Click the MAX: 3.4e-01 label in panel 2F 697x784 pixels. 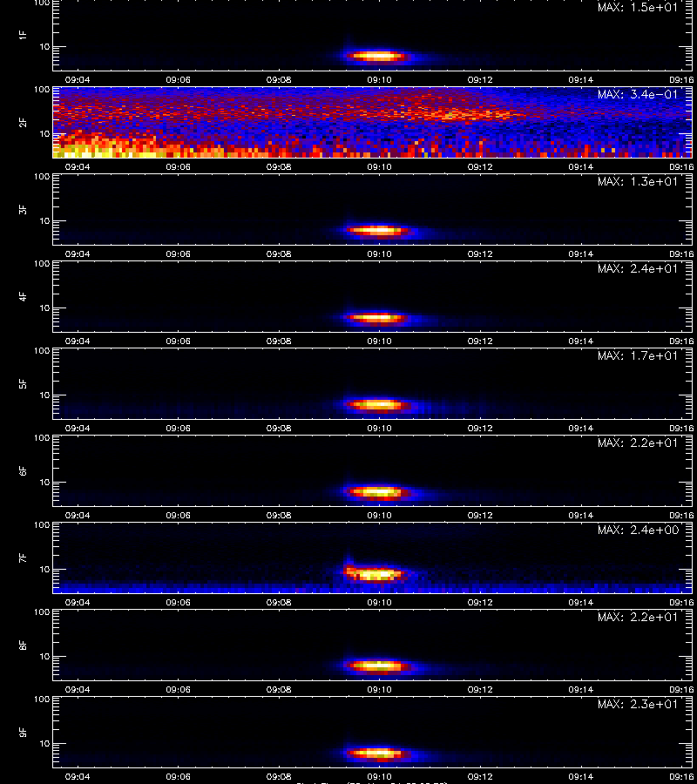[638, 94]
